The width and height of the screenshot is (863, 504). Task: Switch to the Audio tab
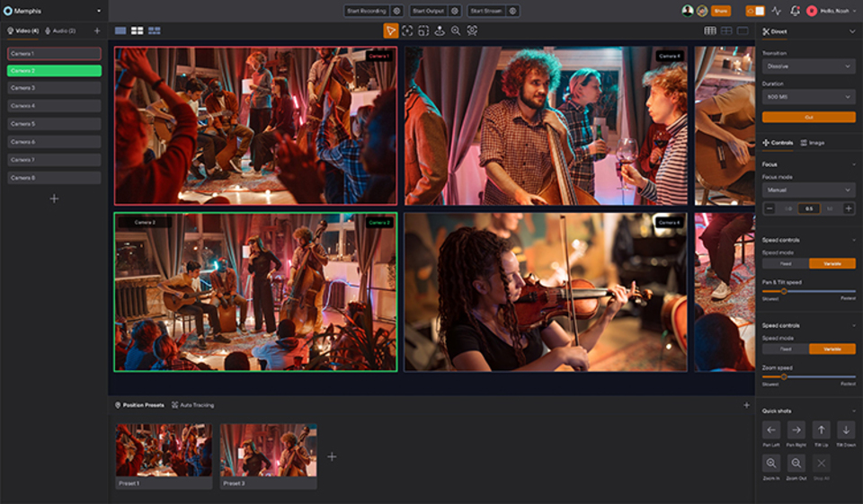coord(60,31)
